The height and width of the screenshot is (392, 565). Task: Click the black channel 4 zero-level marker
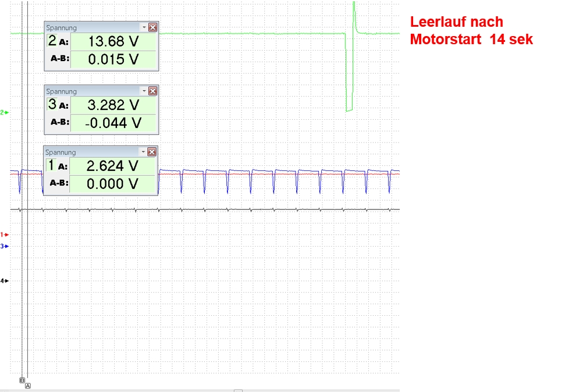click(4, 281)
